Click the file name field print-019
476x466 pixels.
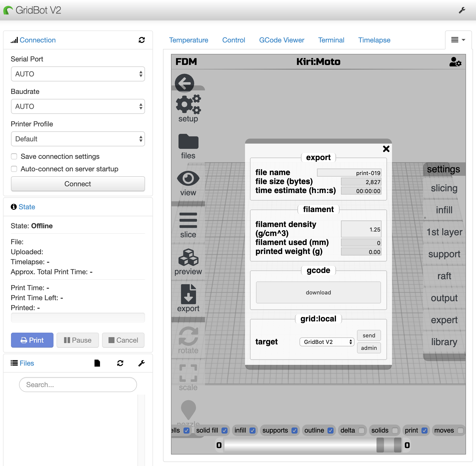coord(349,173)
